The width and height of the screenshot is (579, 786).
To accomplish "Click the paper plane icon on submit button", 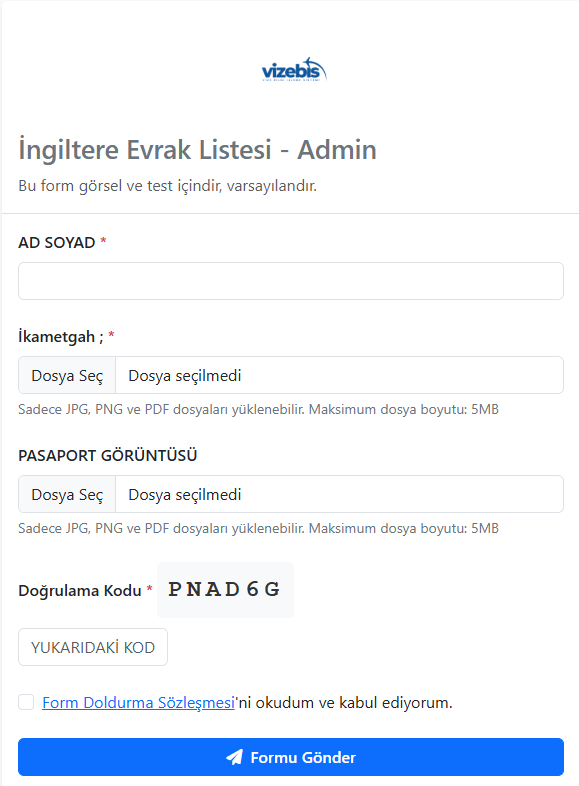I will tap(234, 757).
